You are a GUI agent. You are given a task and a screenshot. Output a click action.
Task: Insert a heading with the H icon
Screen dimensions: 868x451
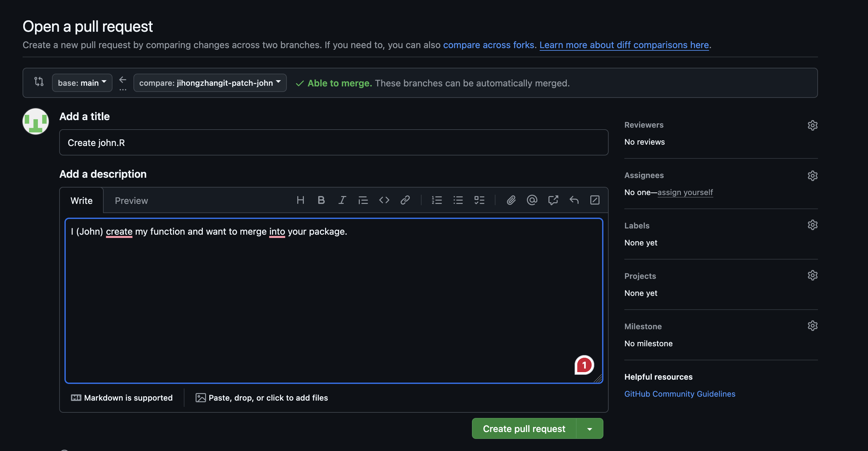(300, 200)
